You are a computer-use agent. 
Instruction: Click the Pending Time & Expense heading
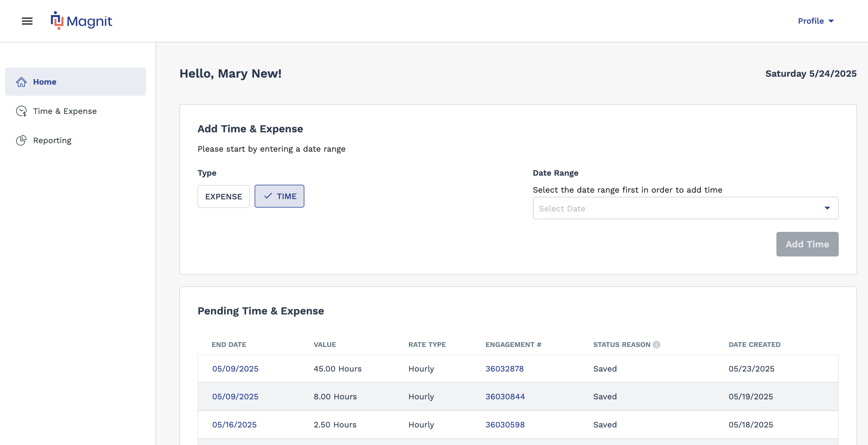point(261,311)
